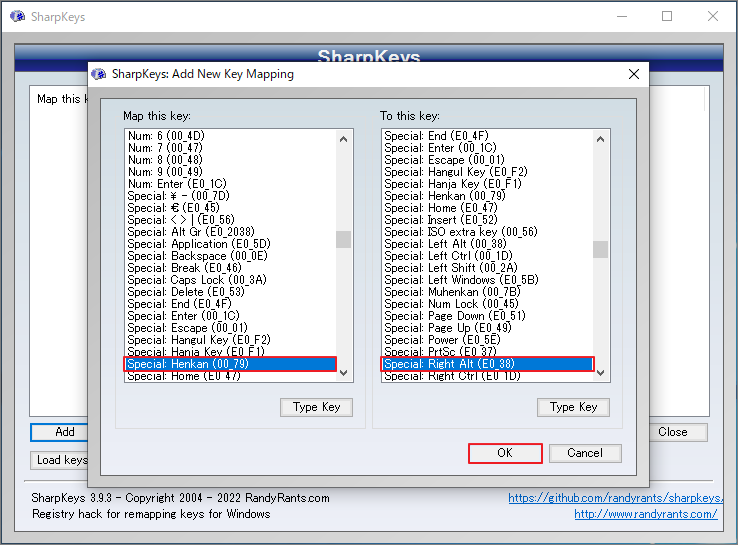The image size is (738, 545).
Task: Select 'Special: End (E0_4F)' in left list
Action: [231, 304]
